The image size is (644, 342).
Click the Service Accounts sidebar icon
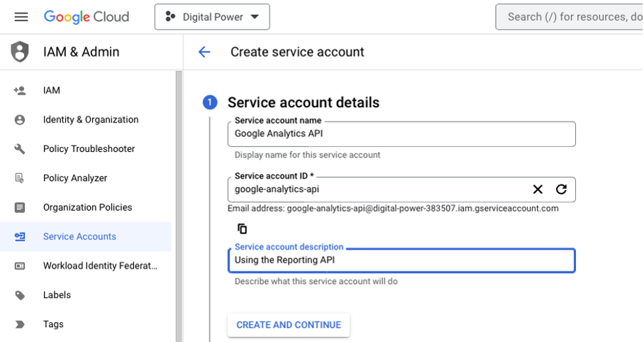[x=20, y=237]
